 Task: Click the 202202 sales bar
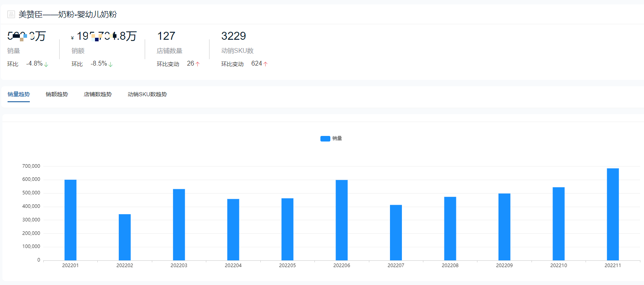(125, 237)
